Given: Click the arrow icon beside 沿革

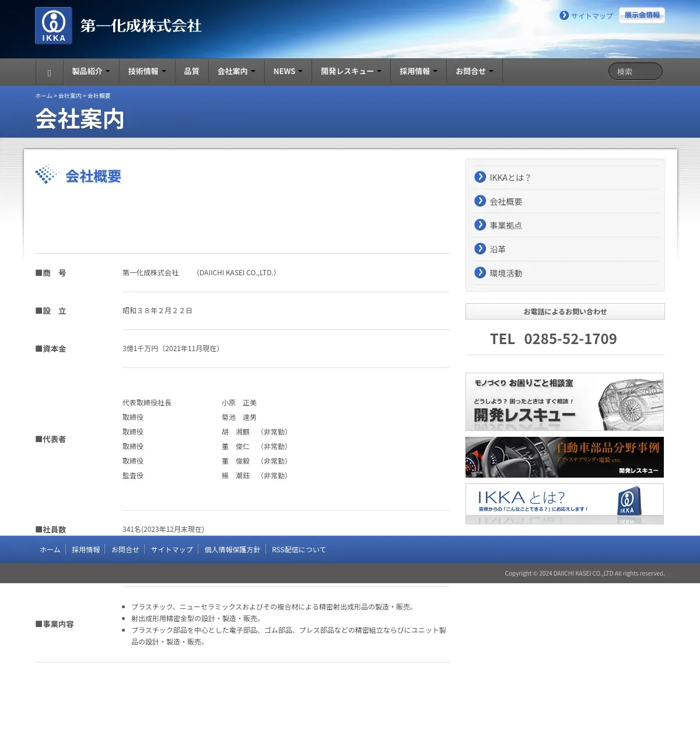Looking at the screenshot, I should point(480,248).
